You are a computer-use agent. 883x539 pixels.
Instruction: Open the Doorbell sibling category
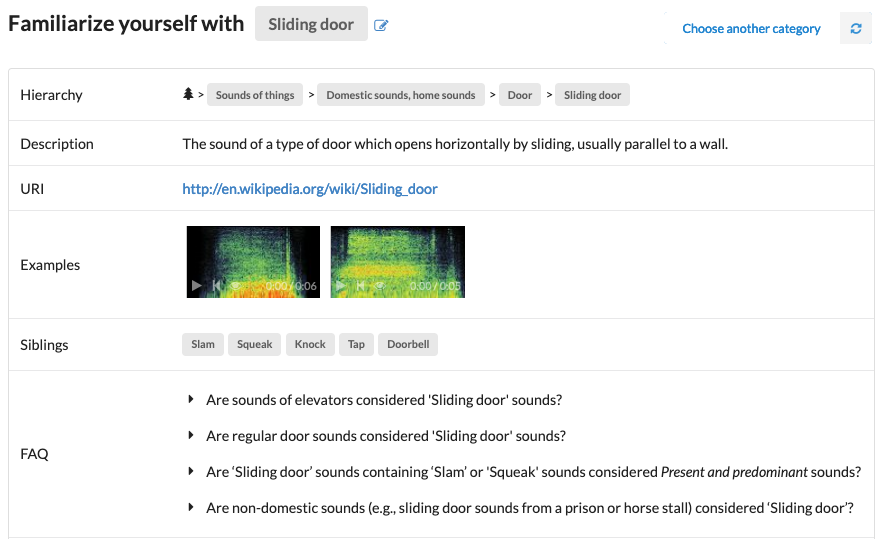coord(408,344)
